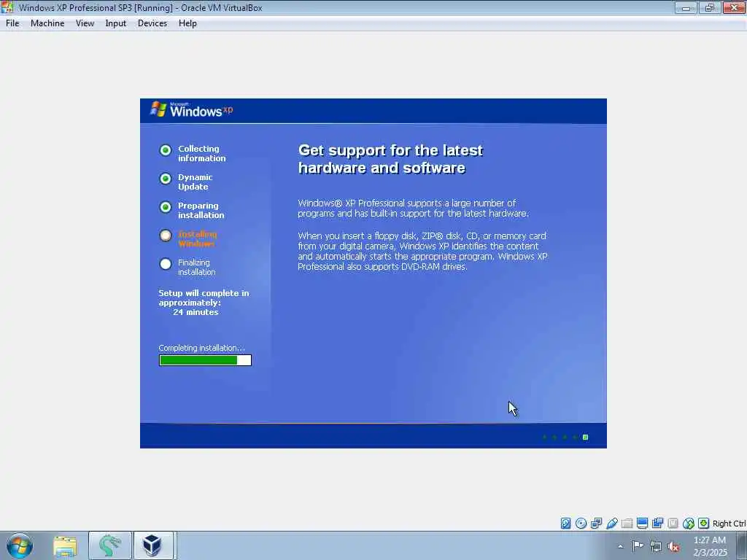Click the two overlapping blue screens status icon

point(657,524)
